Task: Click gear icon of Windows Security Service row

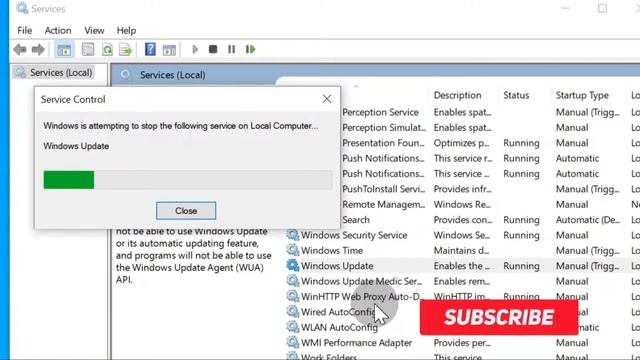Action: 293,235
